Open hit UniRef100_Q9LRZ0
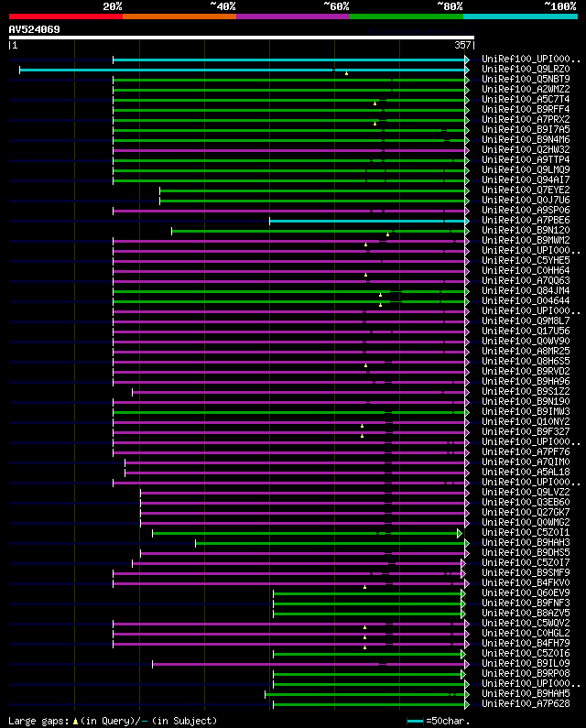 (526, 70)
